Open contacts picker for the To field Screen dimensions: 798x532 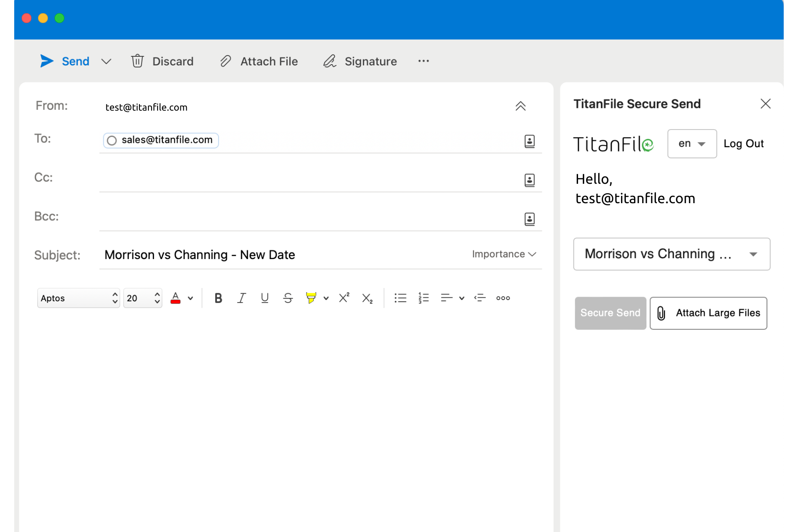pos(529,141)
